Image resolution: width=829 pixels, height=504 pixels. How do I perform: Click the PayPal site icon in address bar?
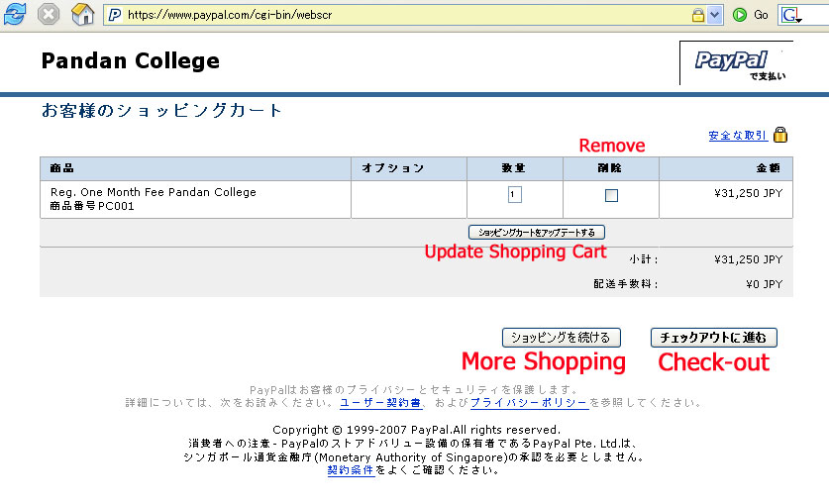tap(114, 15)
